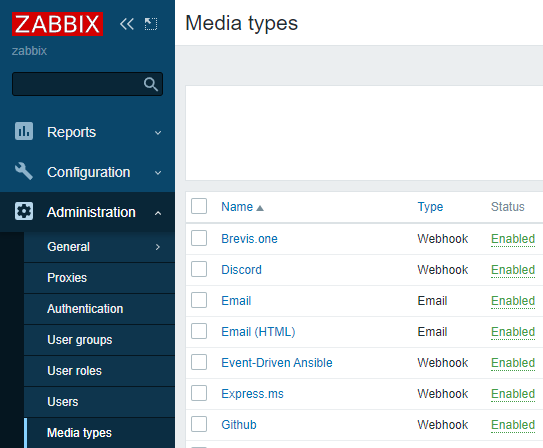The width and height of the screenshot is (543, 448).
Task: Click Webhook type cell in Discord row
Action: [443, 270]
